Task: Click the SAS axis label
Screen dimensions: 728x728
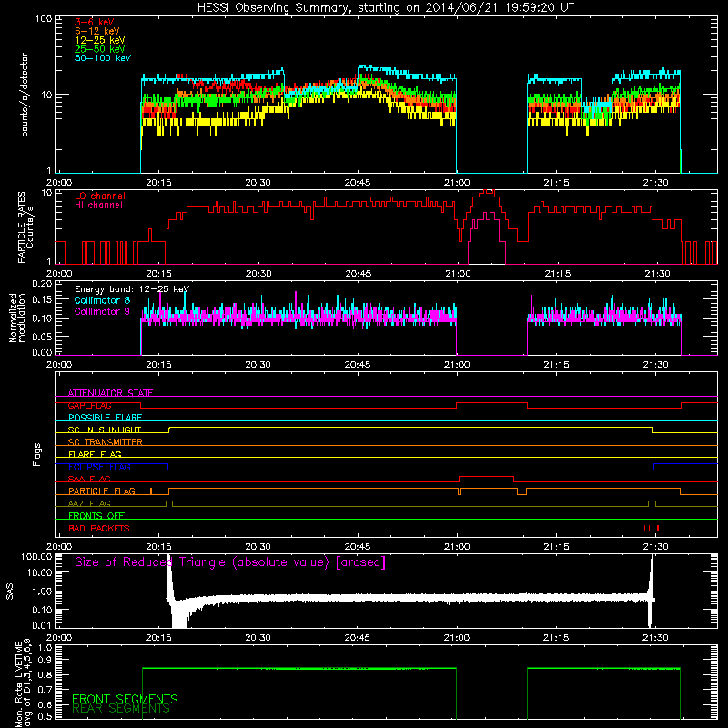Action: coord(9,591)
